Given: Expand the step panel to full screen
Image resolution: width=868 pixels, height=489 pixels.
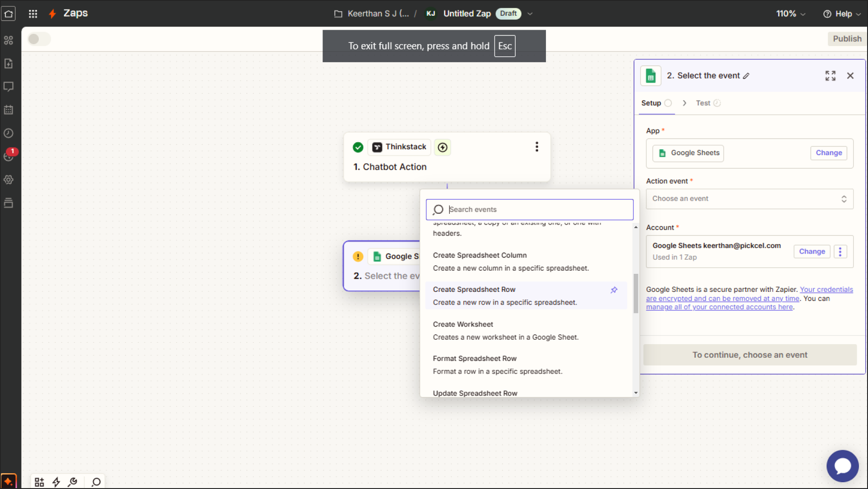Looking at the screenshot, I should (831, 76).
